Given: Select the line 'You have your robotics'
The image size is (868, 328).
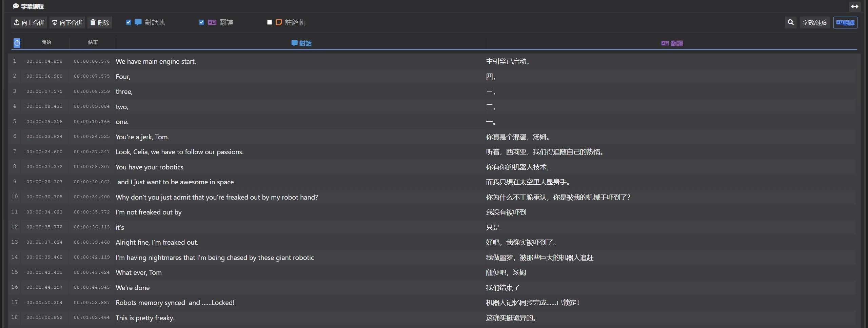Looking at the screenshot, I should [150, 167].
